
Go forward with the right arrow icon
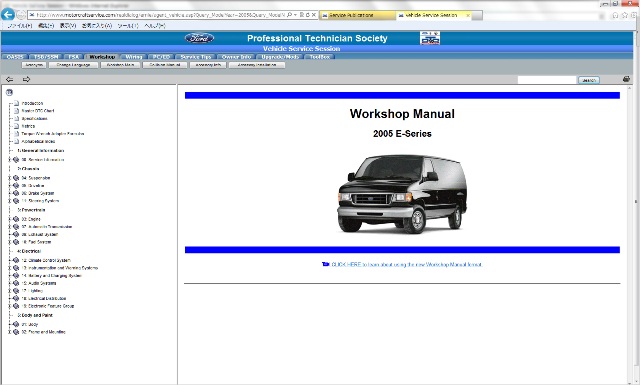click(27, 79)
